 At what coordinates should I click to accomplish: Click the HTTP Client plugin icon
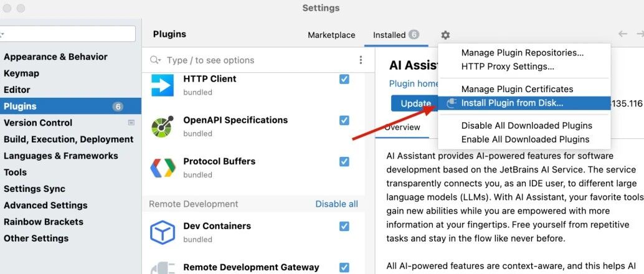point(162,85)
